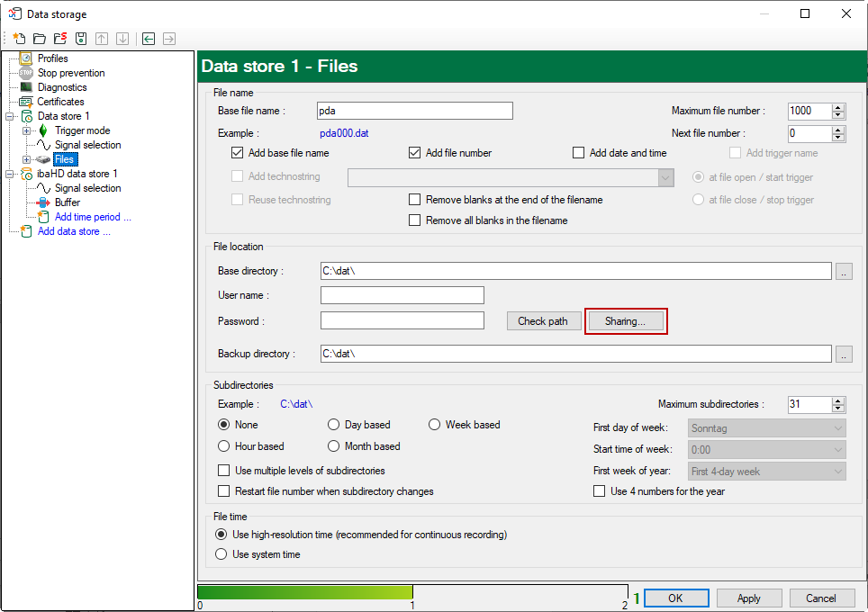Viewport: 868px width, 612px height.
Task: Uncheck the Add file number checkbox
Action: coord(415,153)
